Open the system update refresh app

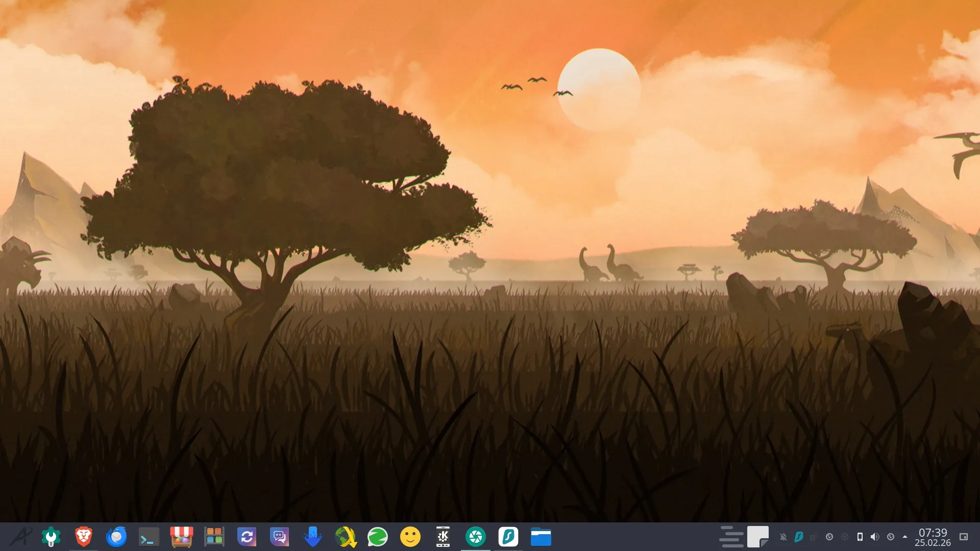pos(247,537)
